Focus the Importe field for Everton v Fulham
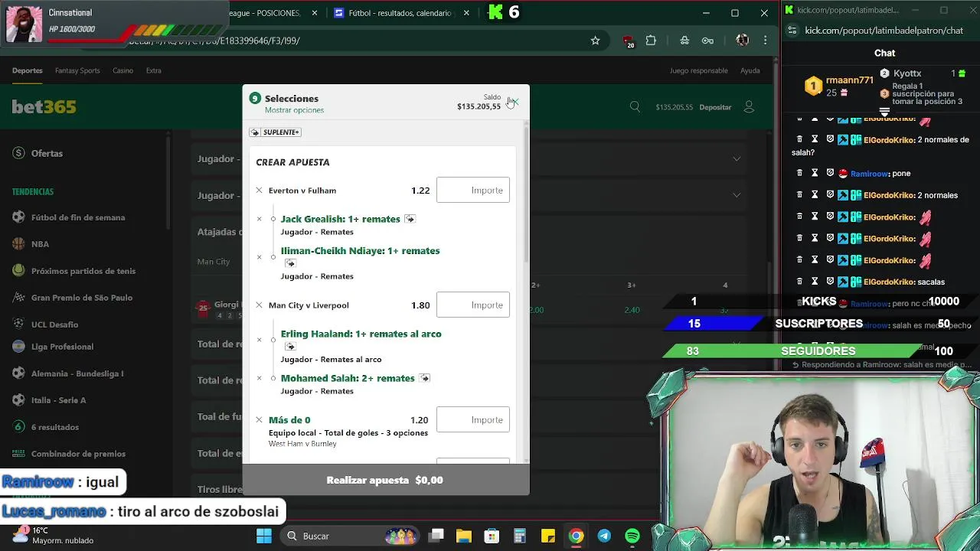 point(473,191)
